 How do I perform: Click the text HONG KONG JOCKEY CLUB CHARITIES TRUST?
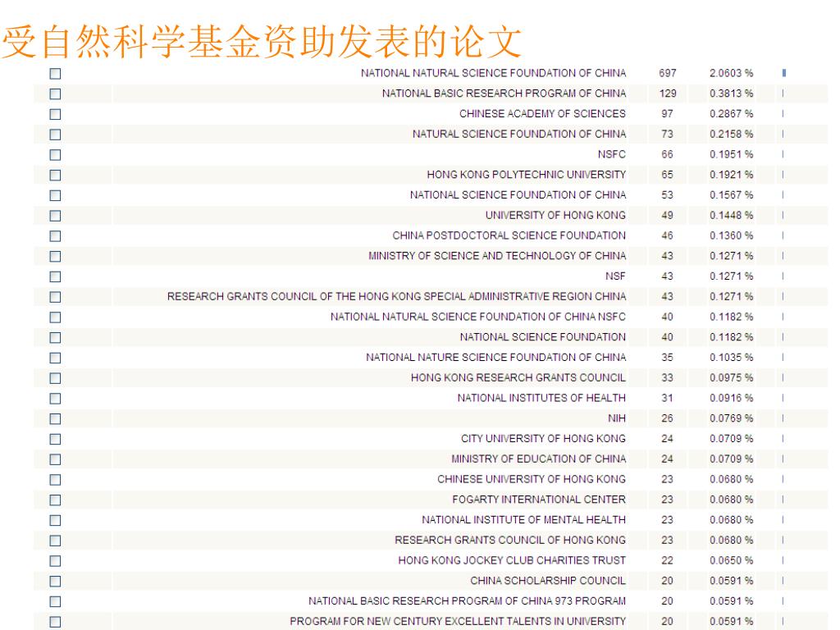tap(512, 561)
